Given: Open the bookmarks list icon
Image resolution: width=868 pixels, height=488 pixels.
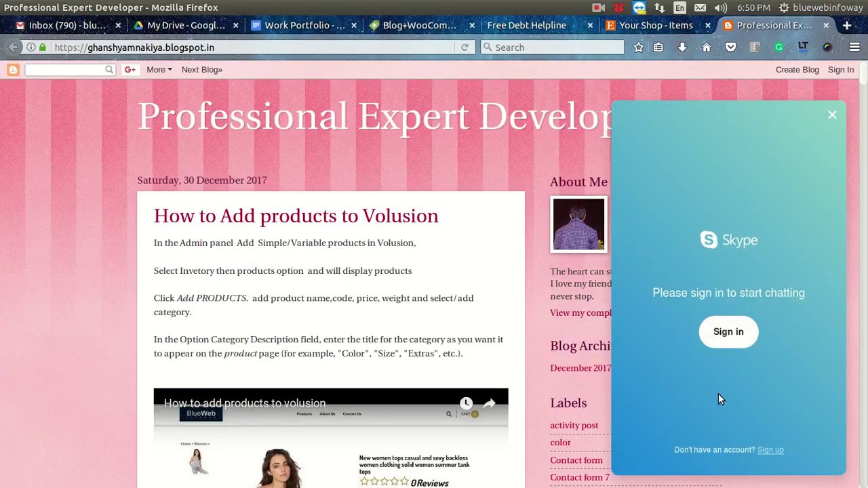Looking at the screenshot, I should (658, 47).
